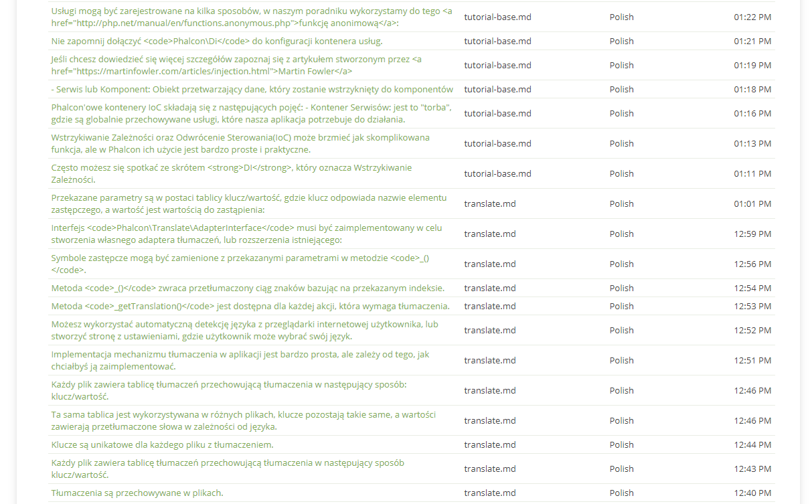Click Polish language cell at 01:01 PM row

pyautogui.click(x=621, y=203)
